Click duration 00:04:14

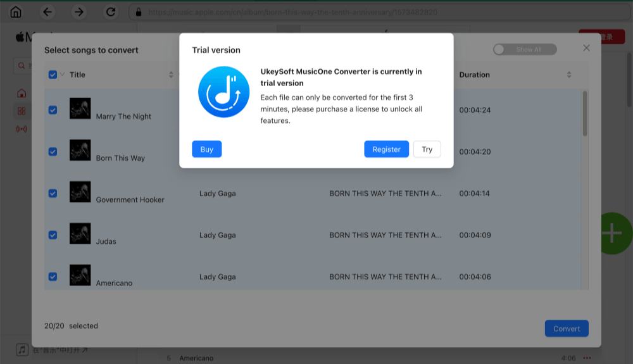474,193
